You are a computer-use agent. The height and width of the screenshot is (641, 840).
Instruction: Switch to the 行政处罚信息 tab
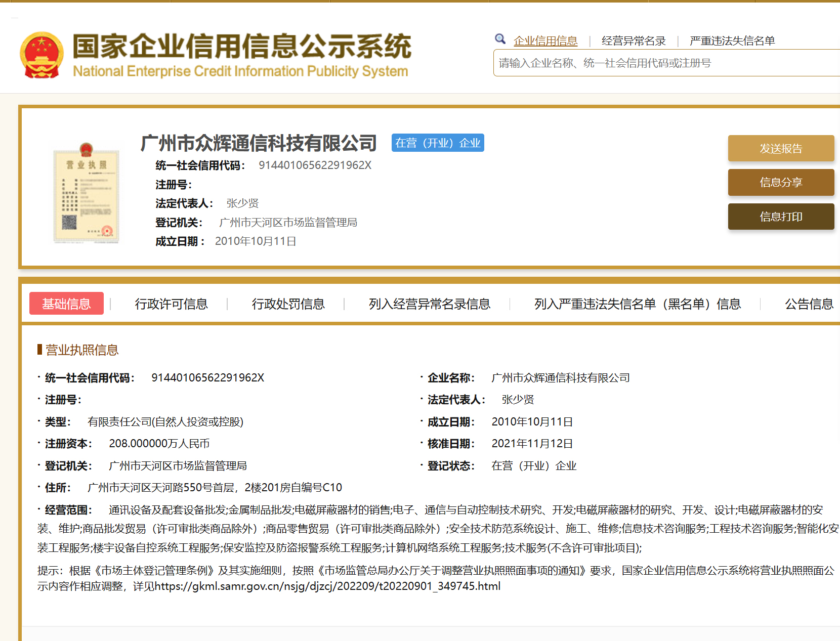(x=288, y=304)
